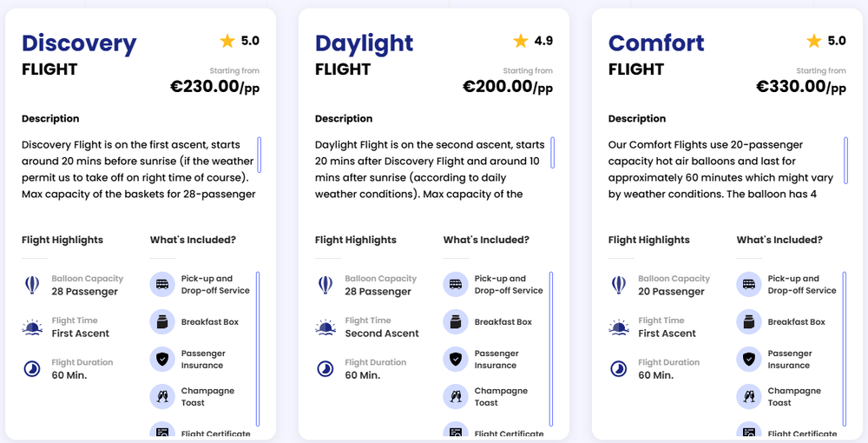This screenshot has width=868, height=443.
Task: Click the bus icon in the Discovery card
Action: [x=162, y=284]
